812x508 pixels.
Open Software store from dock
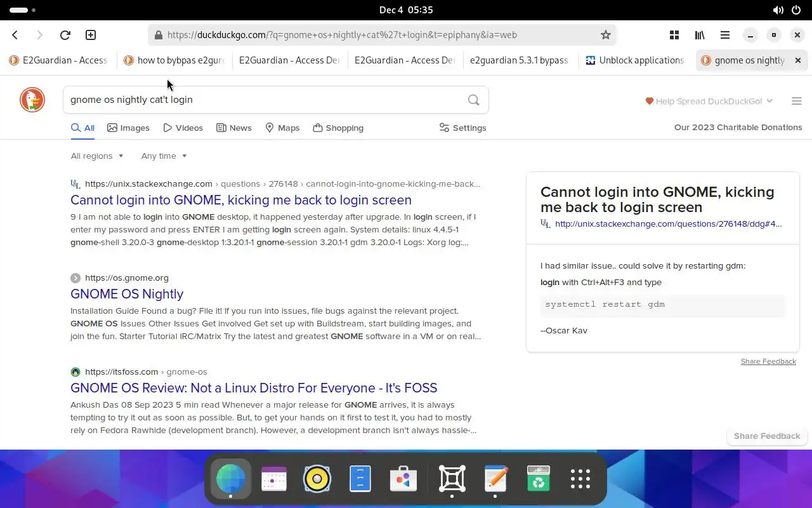403,479
